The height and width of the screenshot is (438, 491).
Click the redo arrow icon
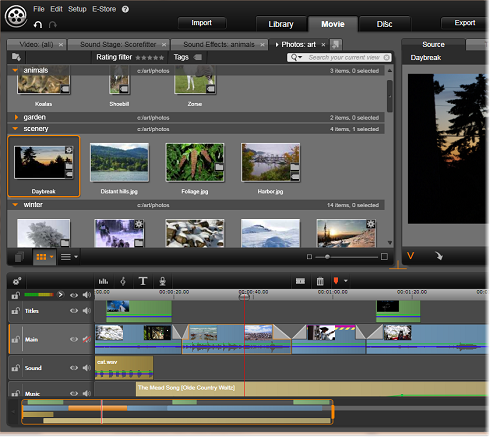pos(53,24)
